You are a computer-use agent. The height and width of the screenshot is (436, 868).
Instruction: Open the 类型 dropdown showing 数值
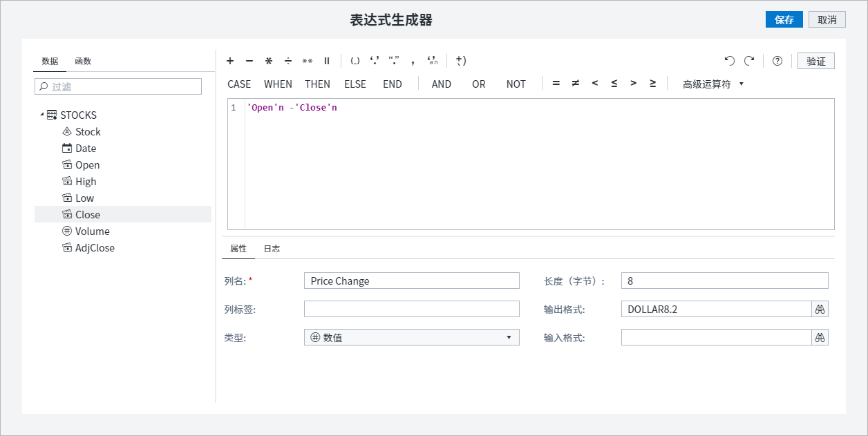[x=510, y=337]
